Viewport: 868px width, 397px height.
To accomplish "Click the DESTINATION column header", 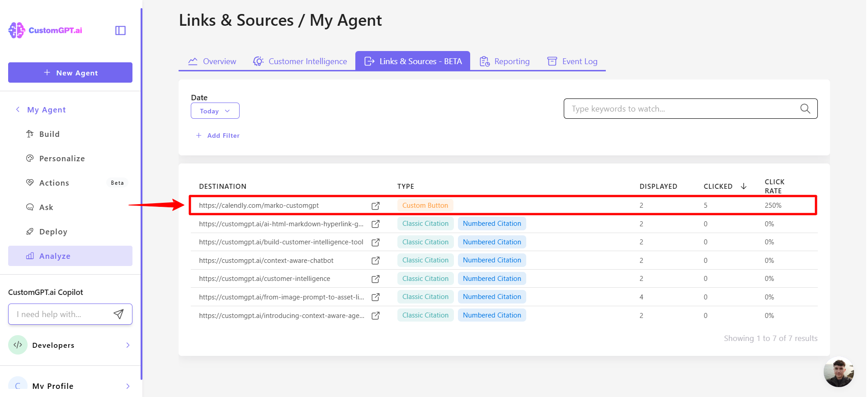I will [222, 186].
